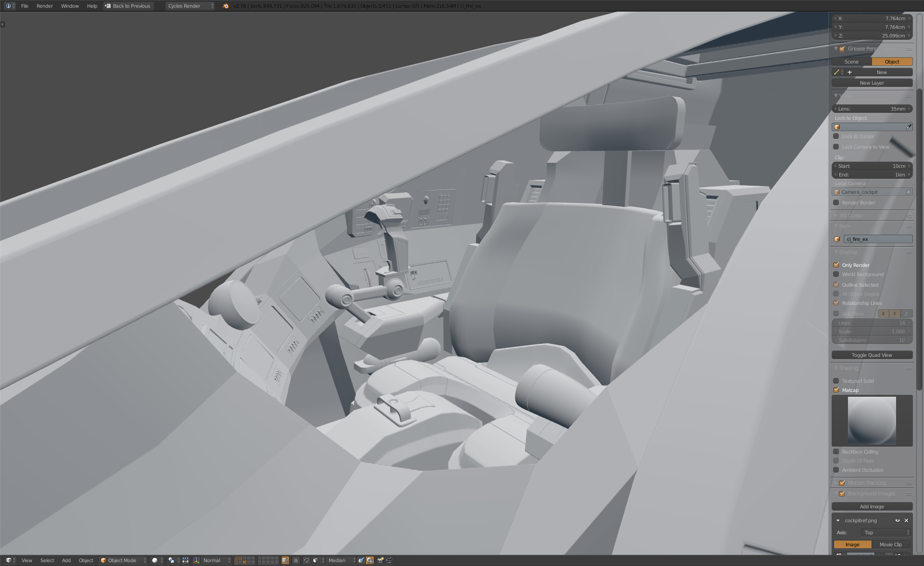Click the OpenGL render image camera icon

click(x=380, y=560)
